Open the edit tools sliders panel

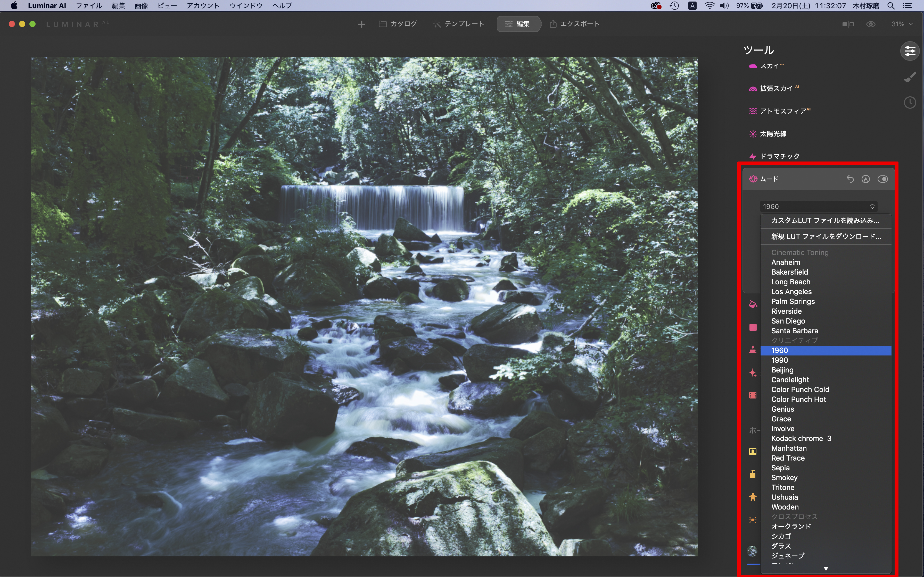[910, 51]
